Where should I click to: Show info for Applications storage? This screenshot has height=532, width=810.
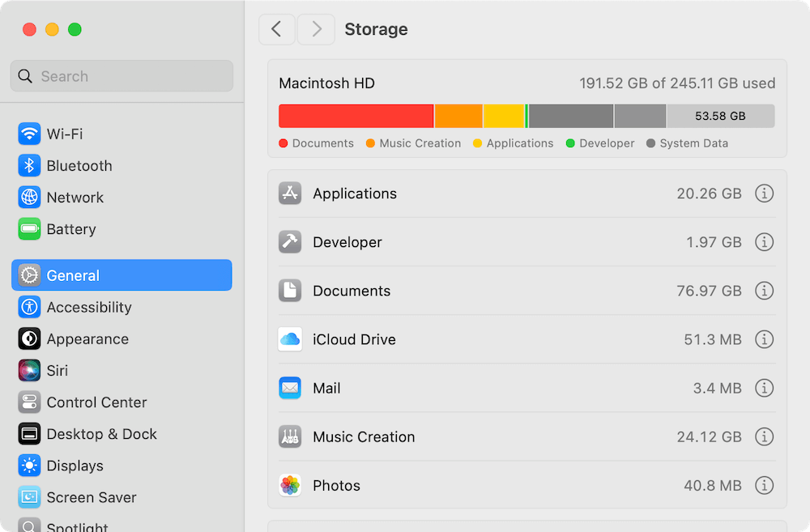[x=764, y=194]
